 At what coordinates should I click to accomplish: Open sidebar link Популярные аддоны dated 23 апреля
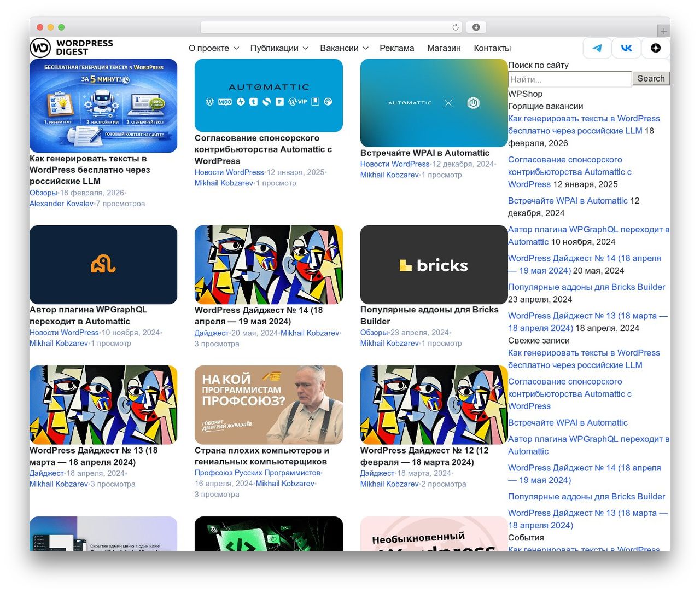pyautogui.click(x=586, y=287)
